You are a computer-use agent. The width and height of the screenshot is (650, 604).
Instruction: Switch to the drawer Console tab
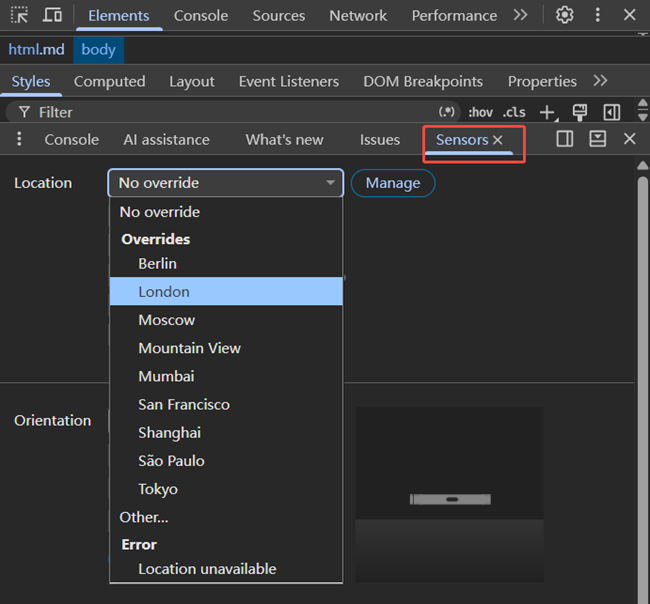point(72,140)
